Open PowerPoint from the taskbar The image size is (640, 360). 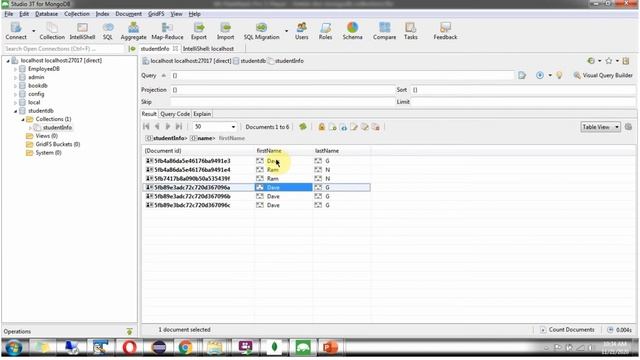tap(330, 348)
